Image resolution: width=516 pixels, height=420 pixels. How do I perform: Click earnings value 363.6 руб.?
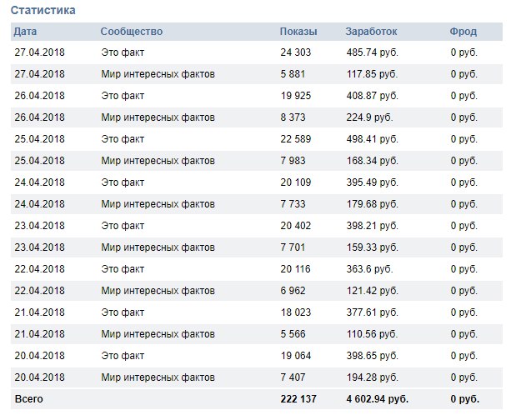369,269
